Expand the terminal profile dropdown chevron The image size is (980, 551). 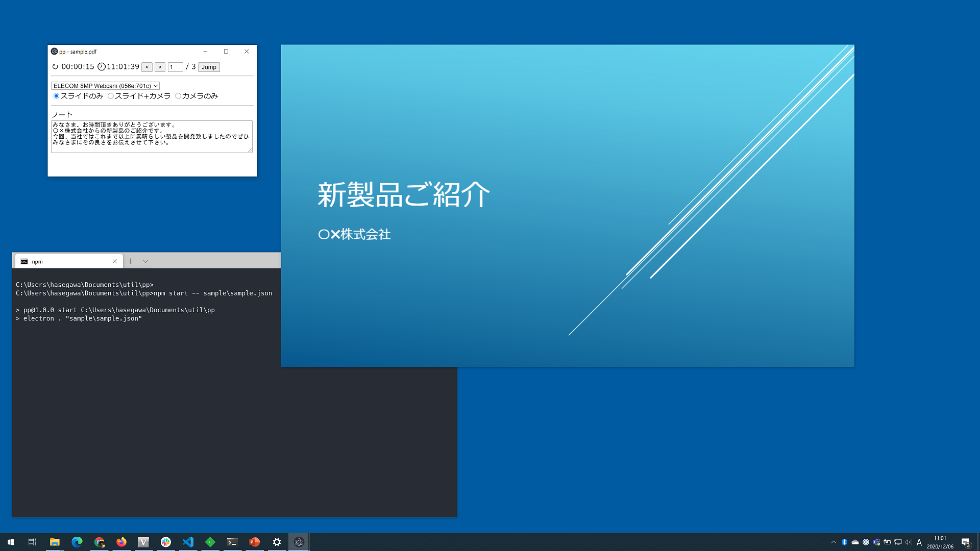pyautogui.click(x=145, y=261)
